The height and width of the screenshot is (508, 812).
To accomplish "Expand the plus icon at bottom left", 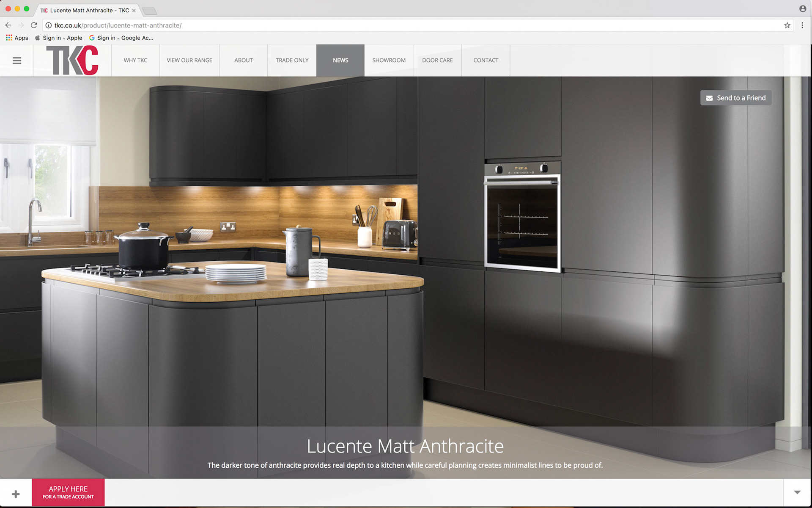I will 16,494.
